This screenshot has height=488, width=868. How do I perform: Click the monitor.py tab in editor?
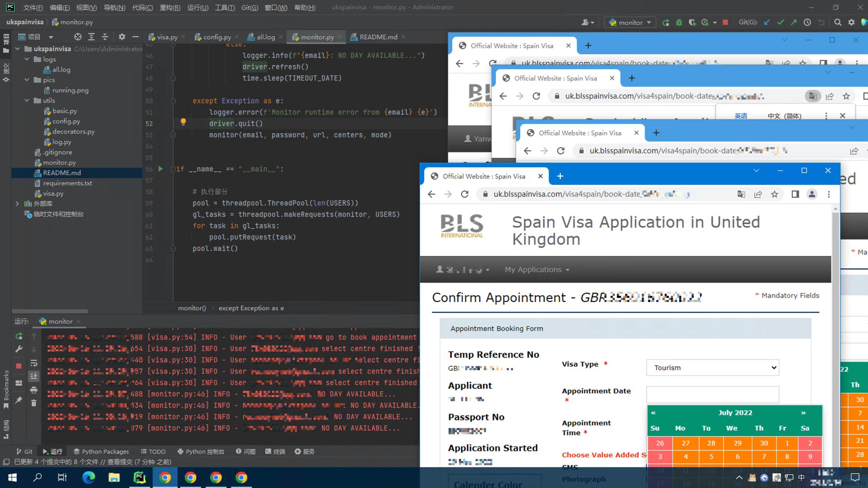click(317, 37)
